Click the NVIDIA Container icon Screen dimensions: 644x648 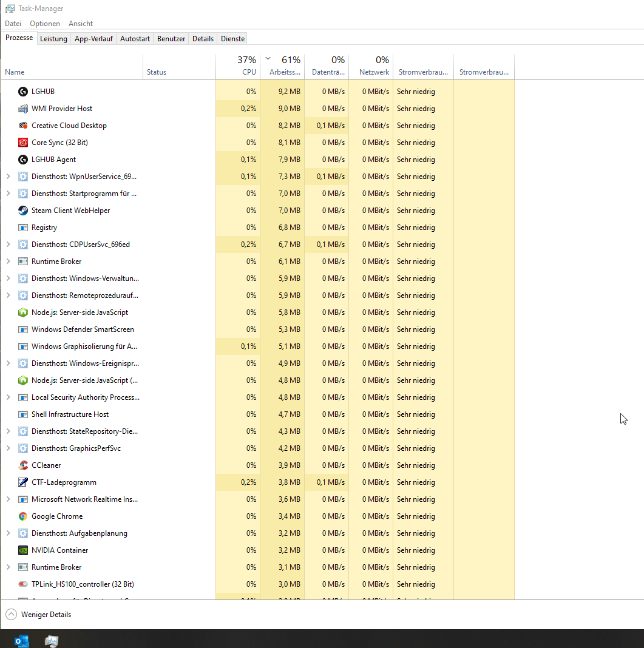click(x=23, y=550)
